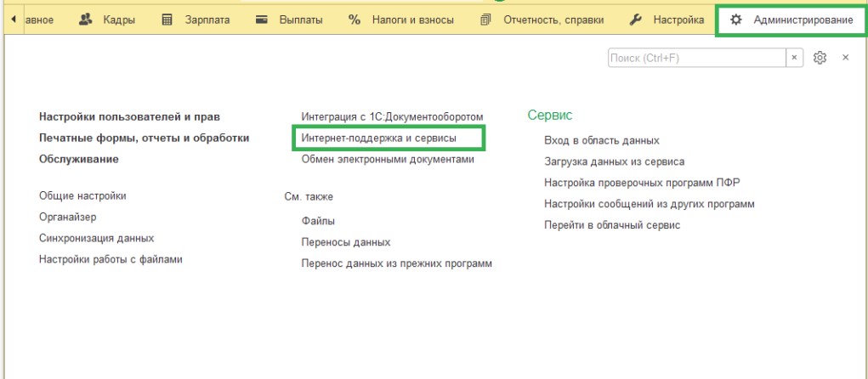Open Настройки пользователей и прав
The image size is (868, 379).
135,116
